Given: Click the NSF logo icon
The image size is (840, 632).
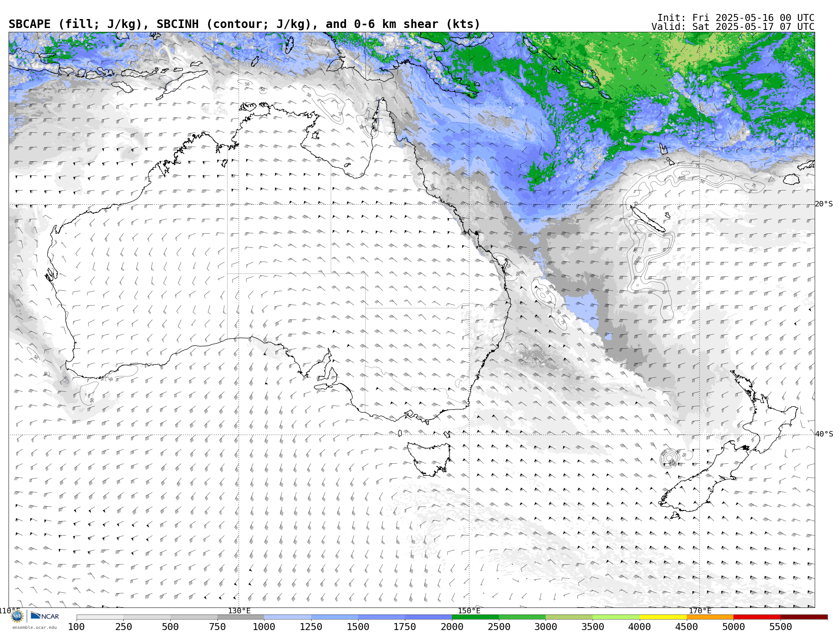Looking at the screenshot, I should 17,616.
